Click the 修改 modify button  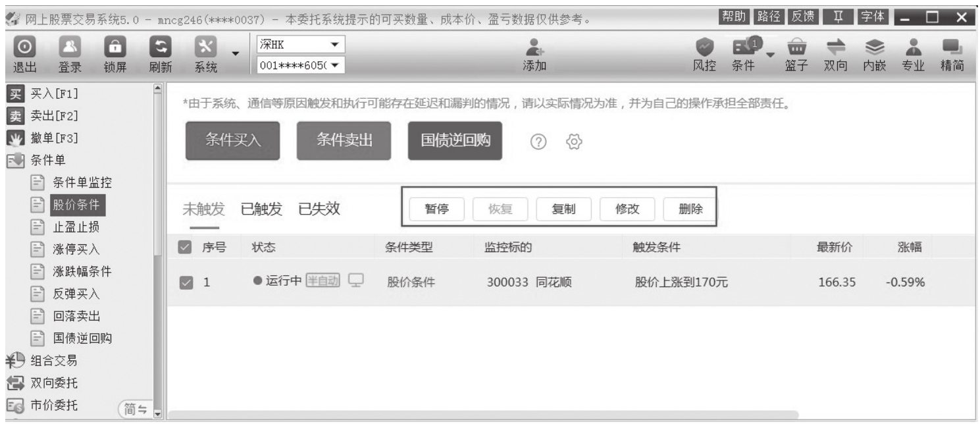[628, 210]
